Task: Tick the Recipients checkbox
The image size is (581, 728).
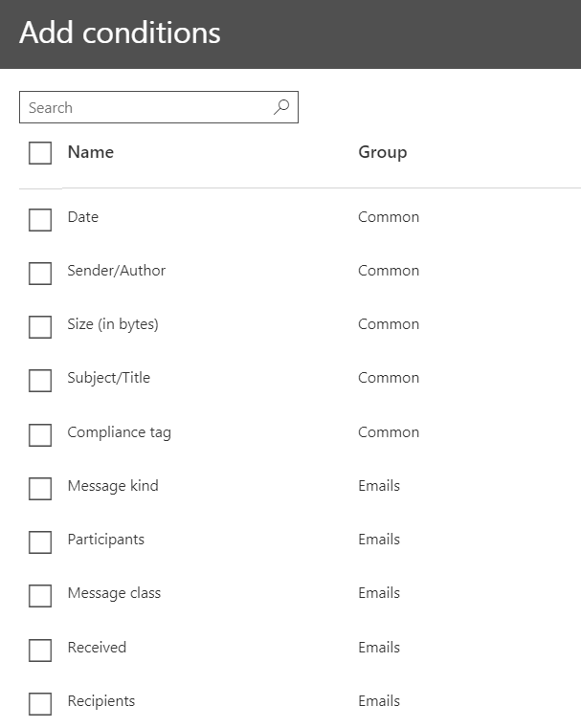Action: click(40, 703)
